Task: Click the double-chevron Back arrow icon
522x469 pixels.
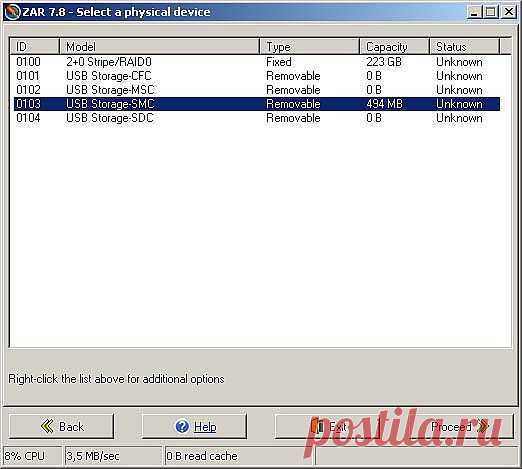Action: (x=47, y=426)
